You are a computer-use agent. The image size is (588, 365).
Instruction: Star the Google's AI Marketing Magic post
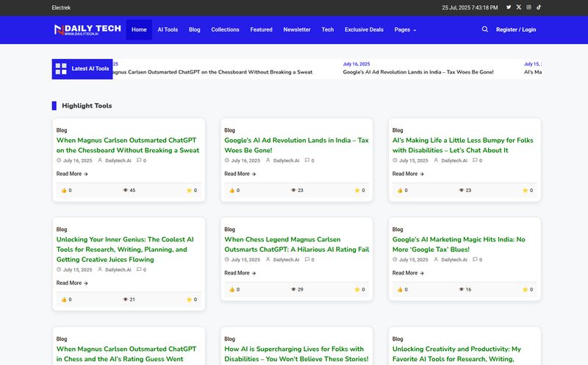525,289
